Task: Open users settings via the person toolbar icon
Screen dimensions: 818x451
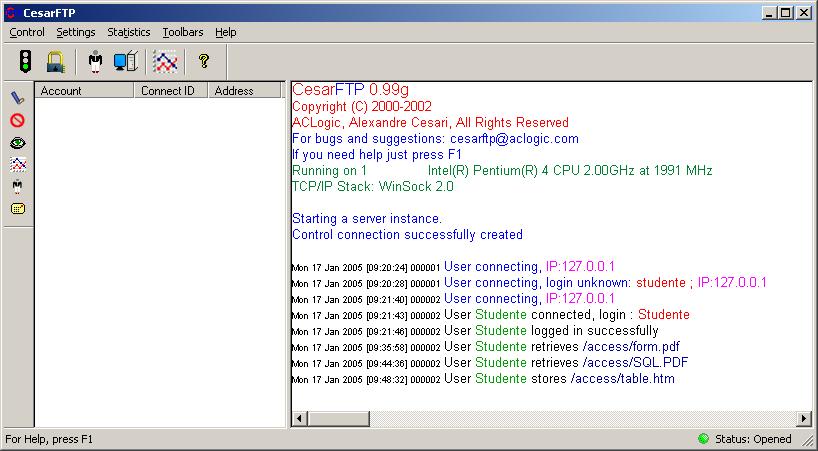Action: [x=95, y=62]
